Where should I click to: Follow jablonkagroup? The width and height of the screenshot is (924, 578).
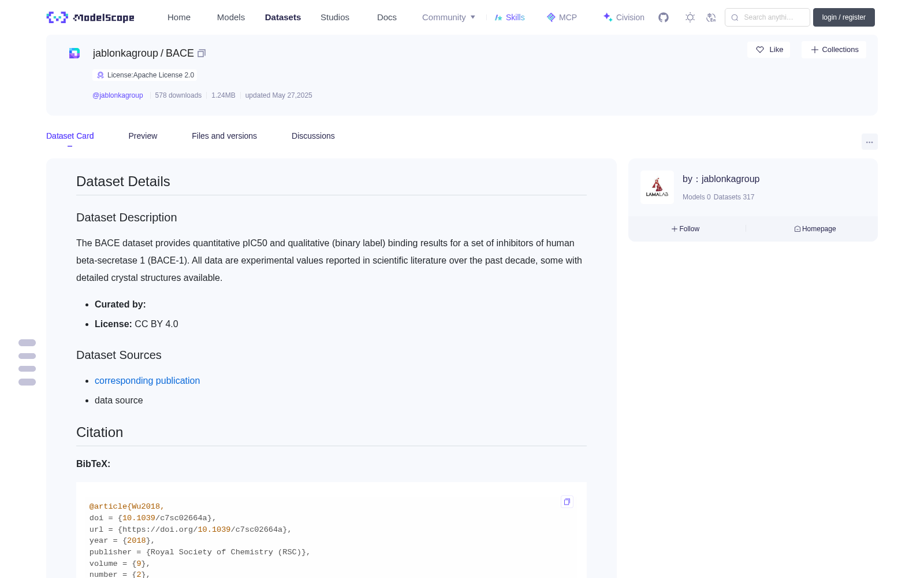(x=685, y=229)
